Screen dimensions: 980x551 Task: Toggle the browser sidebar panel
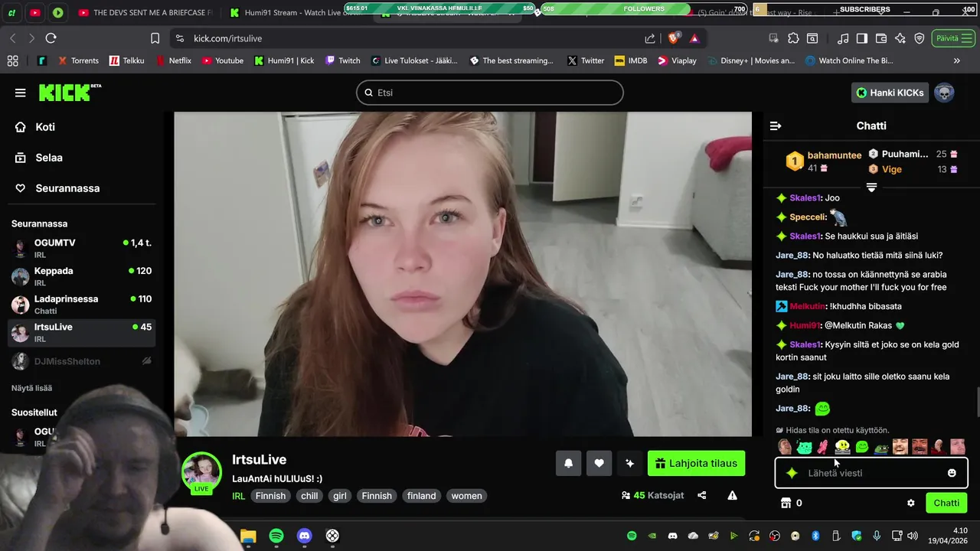pos(862,38)
